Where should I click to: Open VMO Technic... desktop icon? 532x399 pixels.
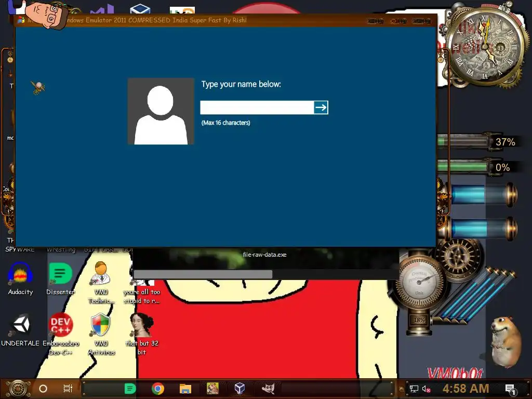(x=101, y=283)
